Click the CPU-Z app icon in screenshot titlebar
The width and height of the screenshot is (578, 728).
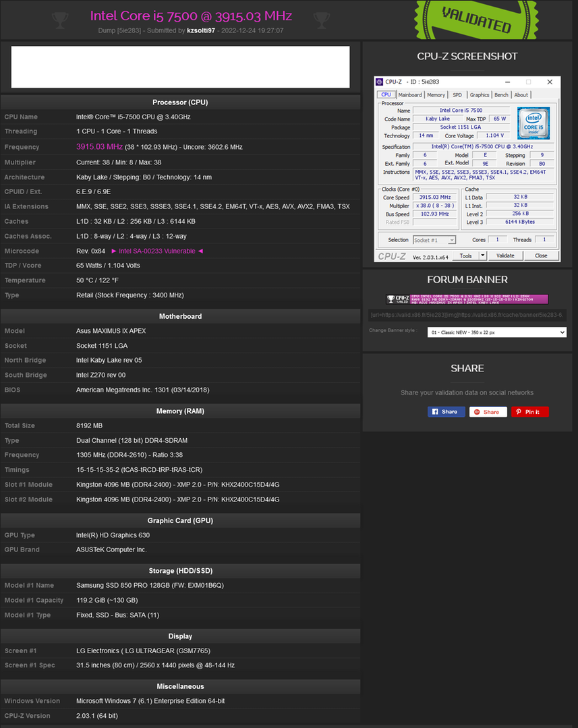pyautogui.click(x=380, y=82)
